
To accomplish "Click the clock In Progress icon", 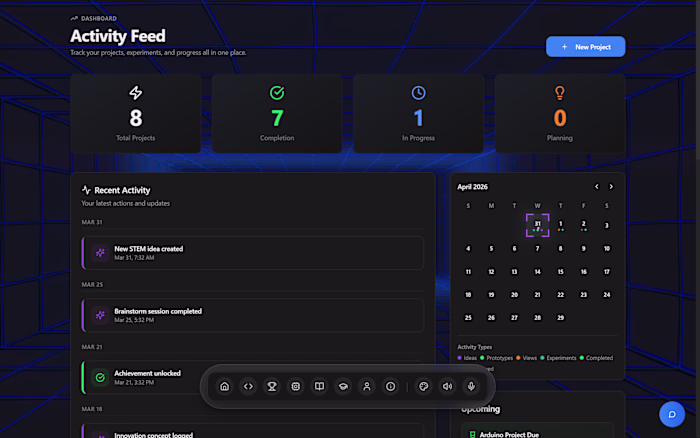I will pos(418,93).
